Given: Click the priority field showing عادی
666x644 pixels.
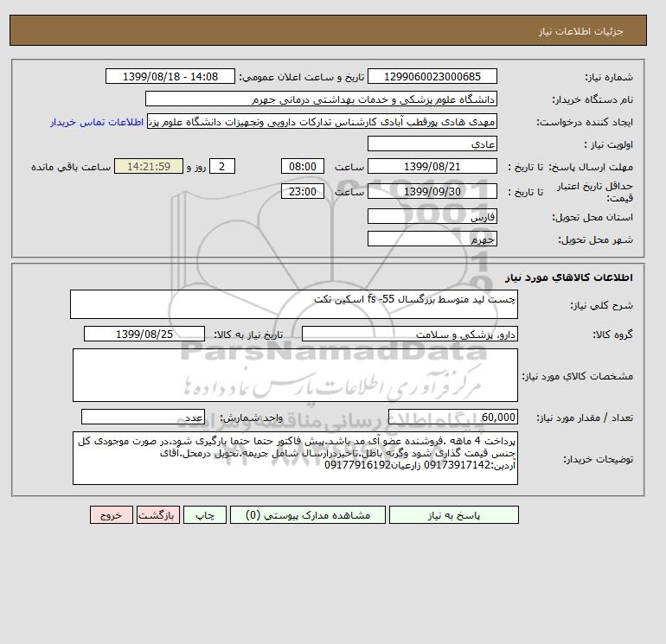Looking at the screenshot, I should pos(432,143).
